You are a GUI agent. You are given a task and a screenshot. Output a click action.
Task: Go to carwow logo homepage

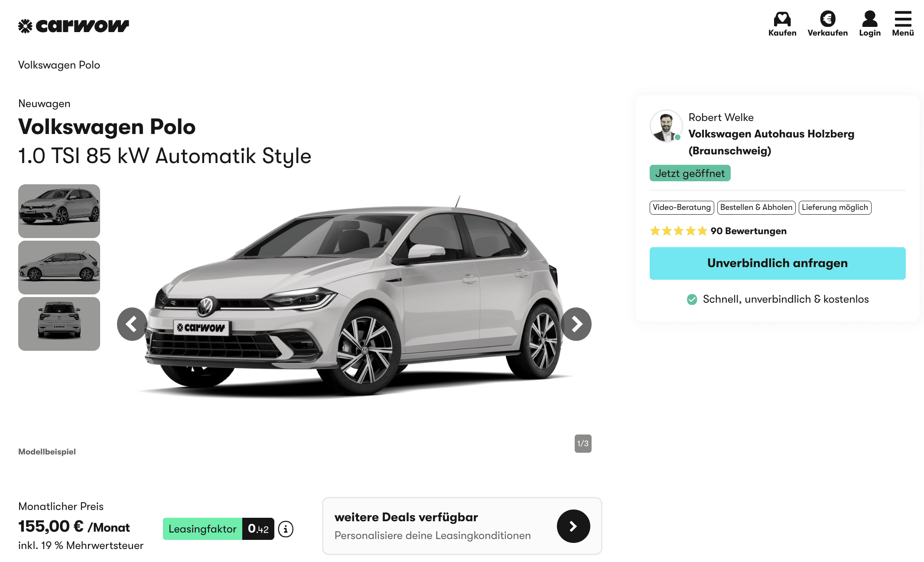[74, 26]
